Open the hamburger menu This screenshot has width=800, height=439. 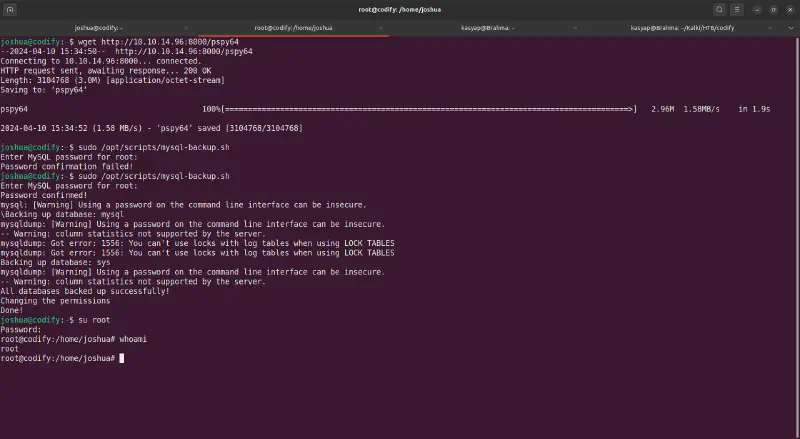tap(738, 9)
